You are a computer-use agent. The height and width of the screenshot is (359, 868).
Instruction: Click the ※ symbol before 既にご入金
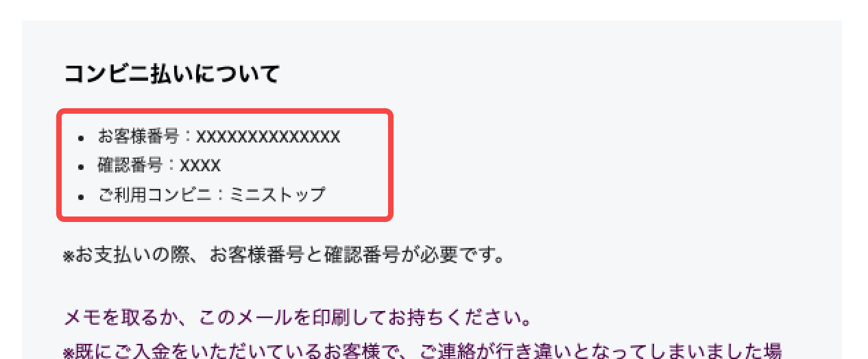coord(69,352)
